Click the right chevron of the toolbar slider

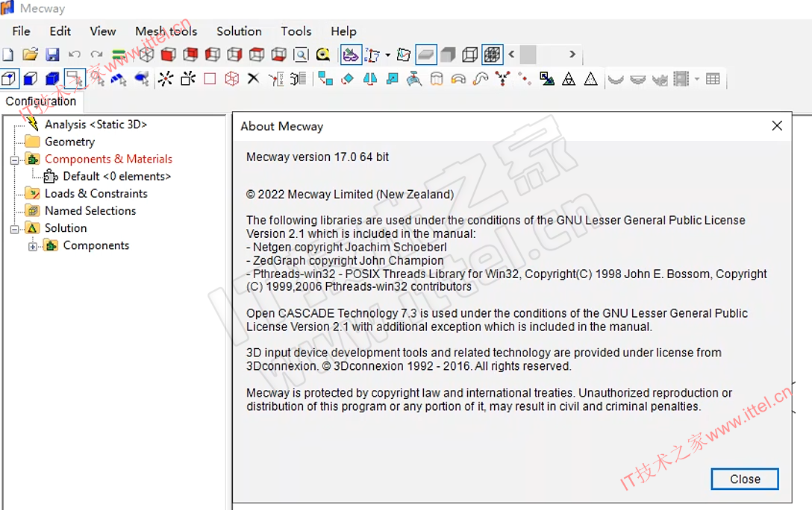coord(572,54)
